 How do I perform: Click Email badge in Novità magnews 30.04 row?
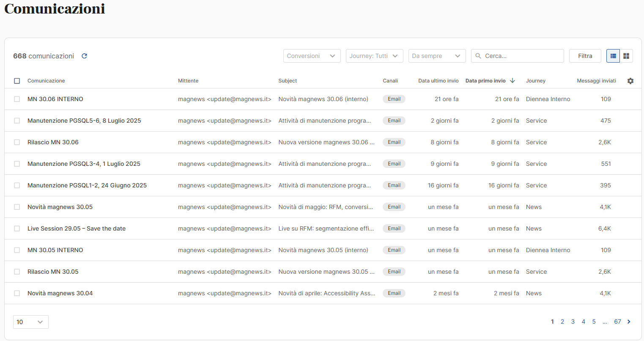pos(394,293)
